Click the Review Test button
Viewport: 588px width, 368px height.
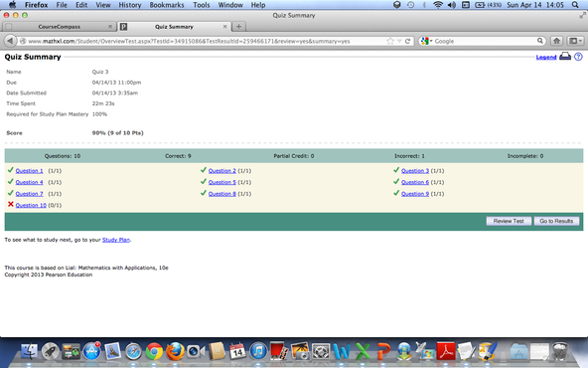pyautogui.click(x=509, y=221)
